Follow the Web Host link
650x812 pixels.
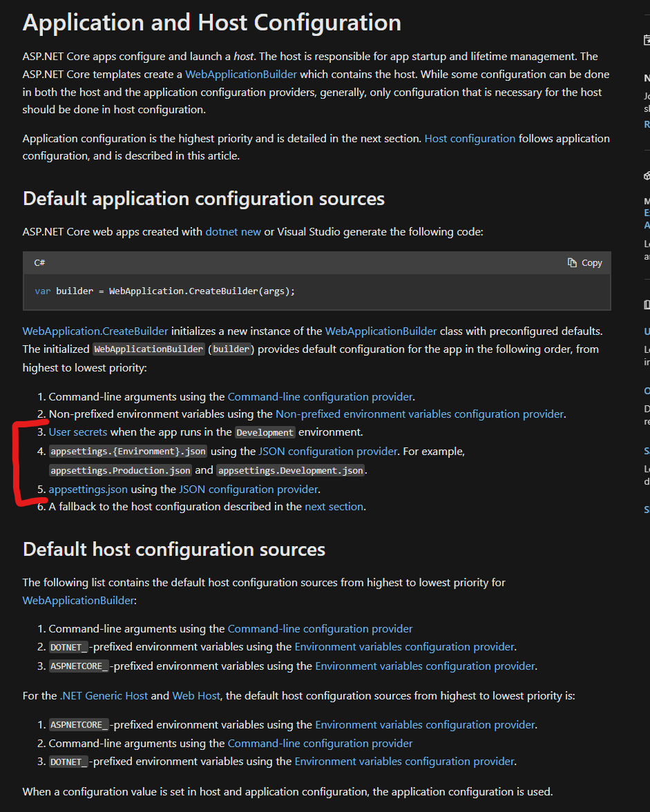tap(196, 695)
